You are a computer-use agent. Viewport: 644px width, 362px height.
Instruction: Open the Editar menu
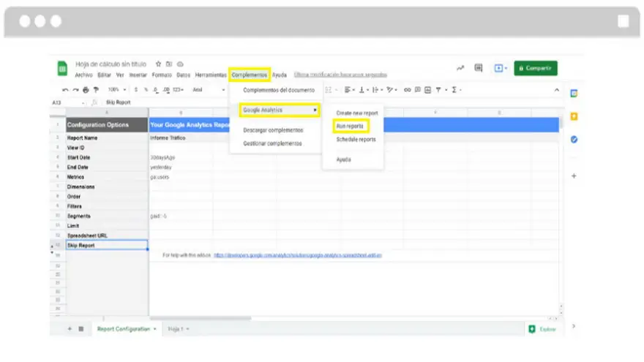coord(104,75)
